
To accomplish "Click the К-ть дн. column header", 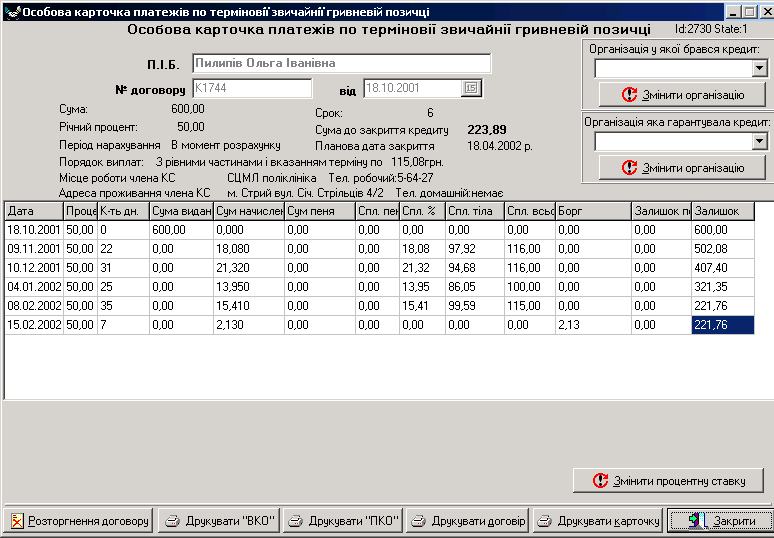I will (x=123, y=211).
